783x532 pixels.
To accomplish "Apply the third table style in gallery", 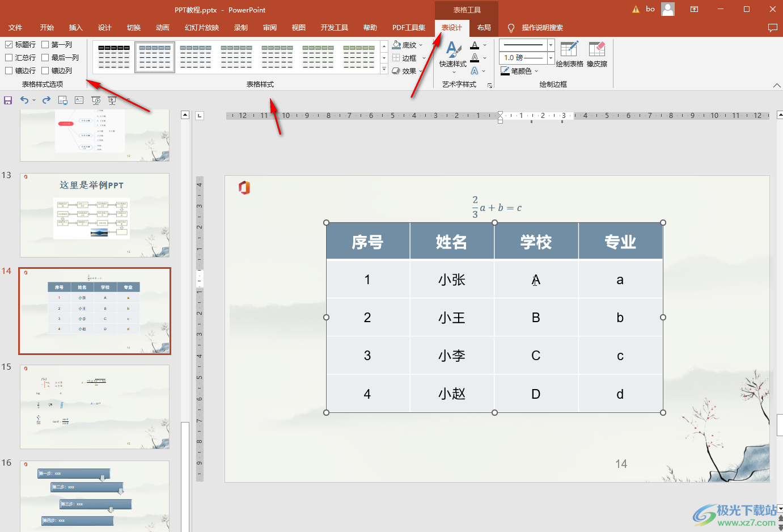I will point(196,57).
